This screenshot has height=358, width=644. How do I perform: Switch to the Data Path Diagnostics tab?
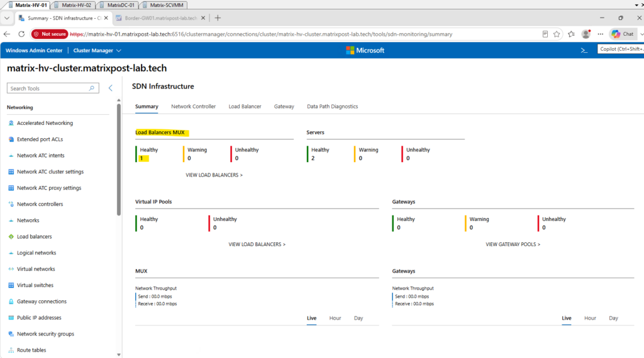332,107
